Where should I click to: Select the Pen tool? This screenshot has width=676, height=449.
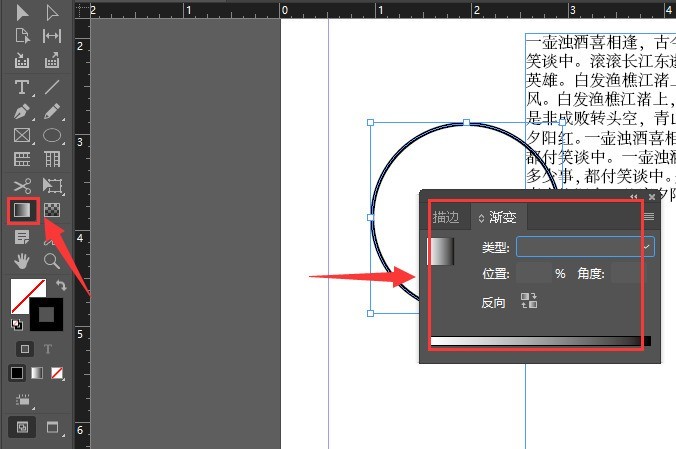coord(21,111)
